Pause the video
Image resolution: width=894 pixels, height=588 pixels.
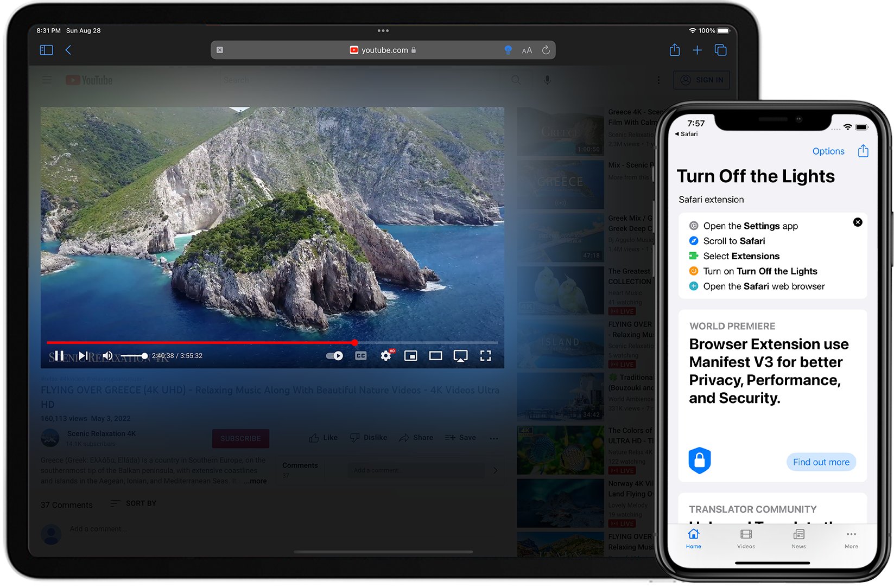click(x=59, y=356)
